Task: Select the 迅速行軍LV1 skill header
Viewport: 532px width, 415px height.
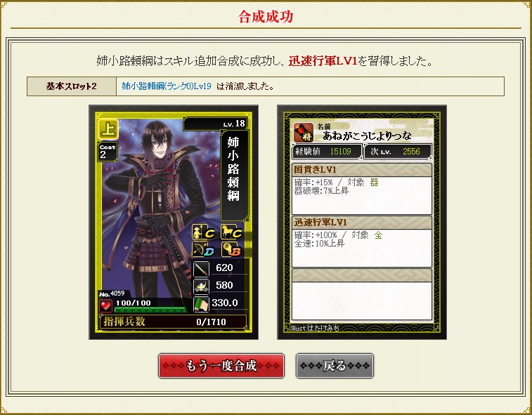Action: tap(362, 223)
